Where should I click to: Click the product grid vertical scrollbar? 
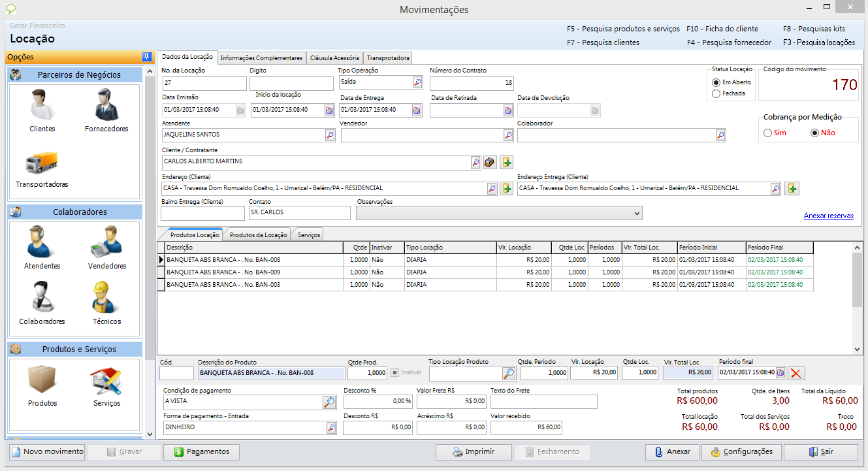857,281
